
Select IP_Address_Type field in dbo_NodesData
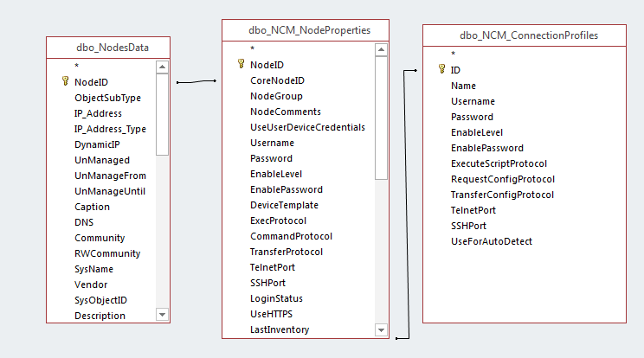tap(110, 129)
